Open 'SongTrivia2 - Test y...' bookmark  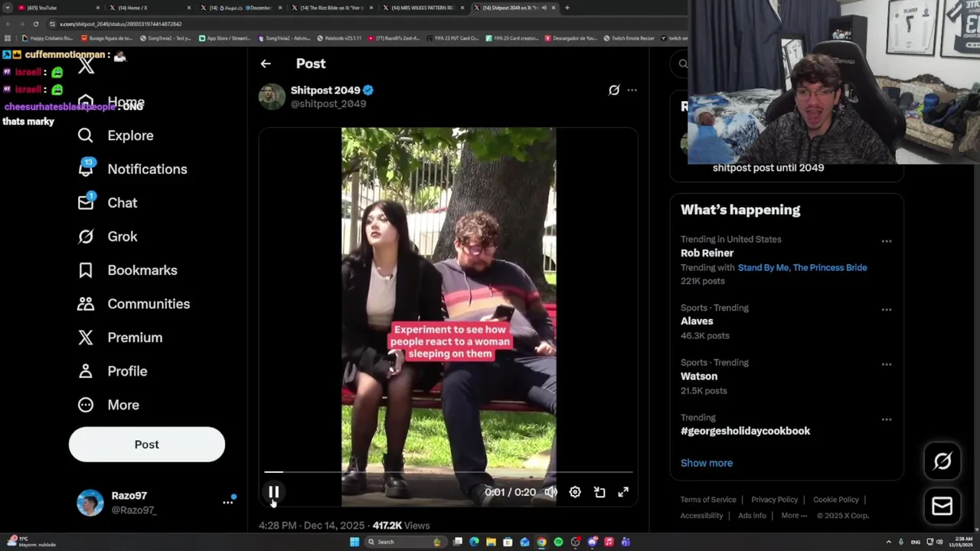[x=165, y=38]
